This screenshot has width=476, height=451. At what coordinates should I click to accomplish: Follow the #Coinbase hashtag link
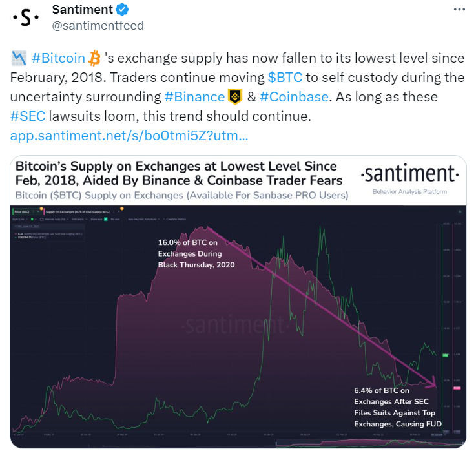pyautogui.click(x=294, y=97)
